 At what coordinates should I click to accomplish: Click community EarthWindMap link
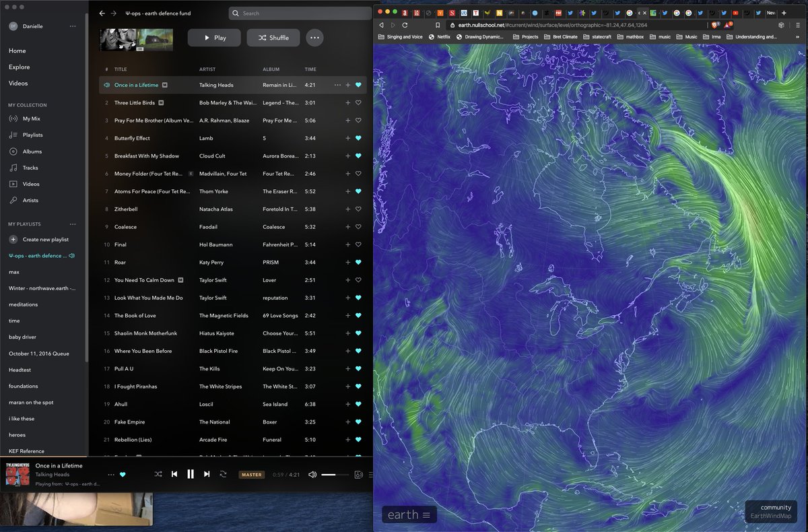771,512
